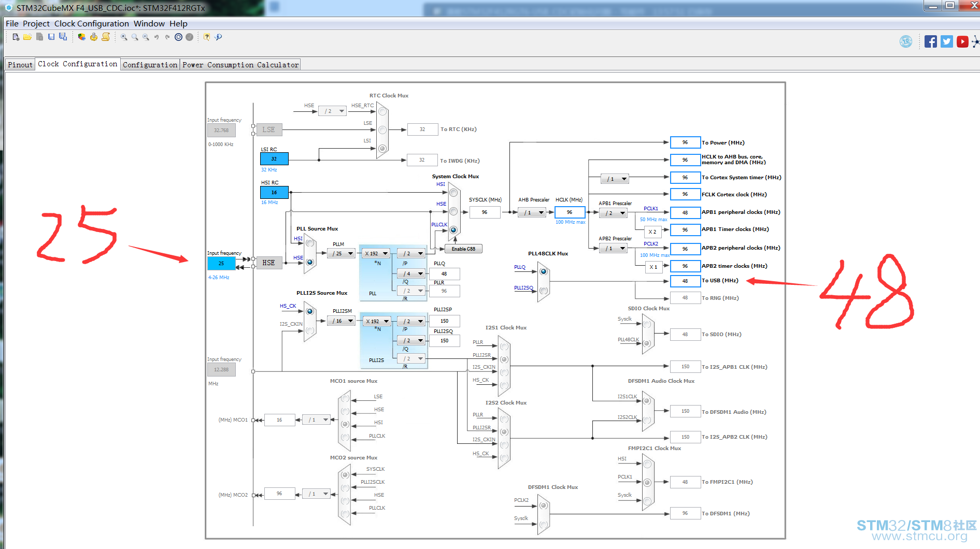The image size is (980, 549).
Task: Open the About info bubble icon
Action: tap(218, 37)
